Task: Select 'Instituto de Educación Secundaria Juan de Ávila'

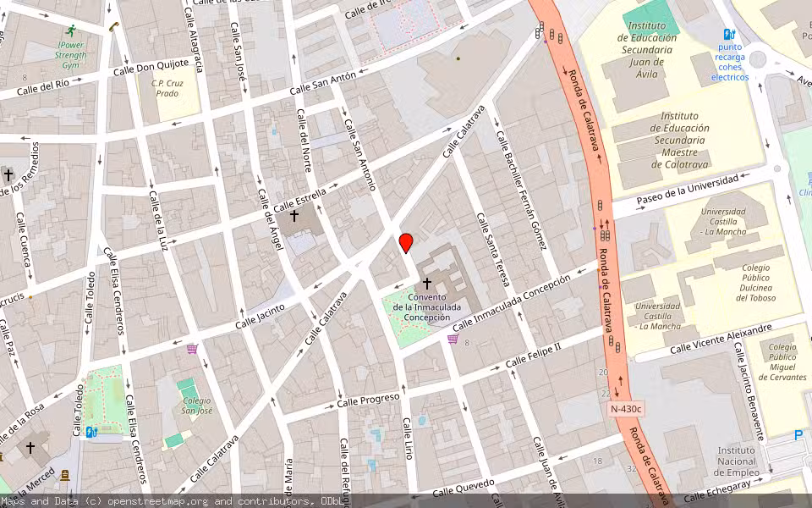Action: coord(647,50)
